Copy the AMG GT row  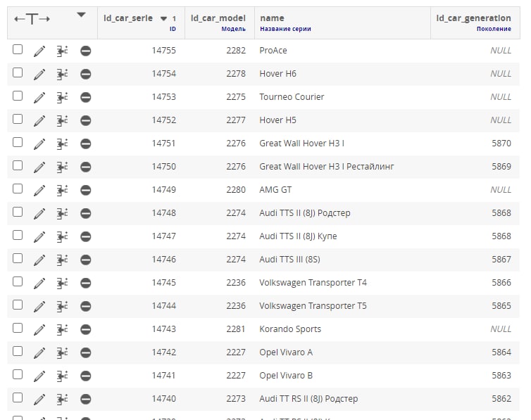(x=62, y=191)
